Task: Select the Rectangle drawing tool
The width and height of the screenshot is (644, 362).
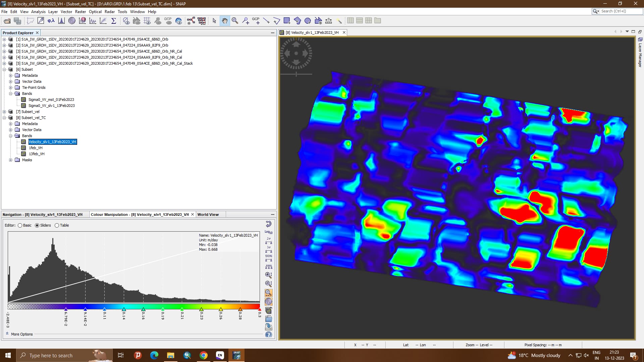Action: [x=287, y=20]
